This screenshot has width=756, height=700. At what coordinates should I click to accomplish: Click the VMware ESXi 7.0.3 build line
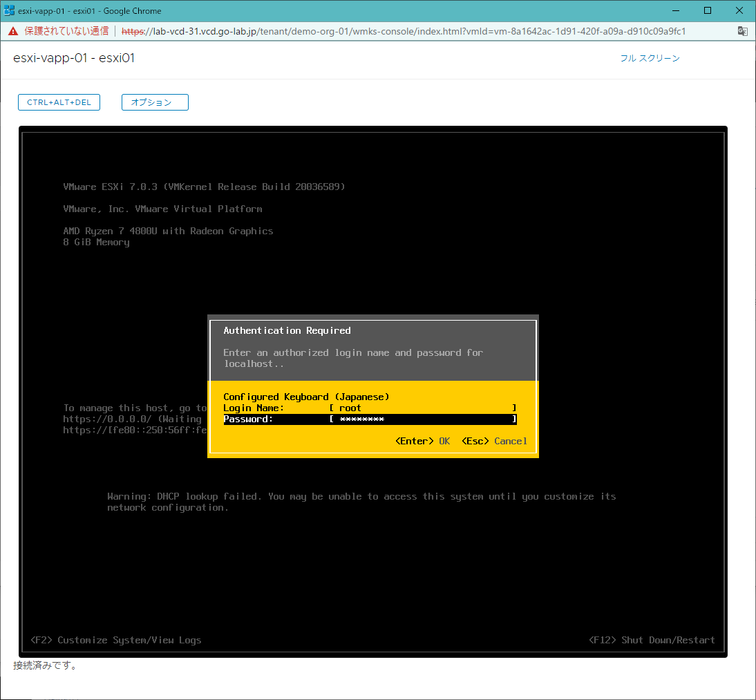[x=204, y=187]
